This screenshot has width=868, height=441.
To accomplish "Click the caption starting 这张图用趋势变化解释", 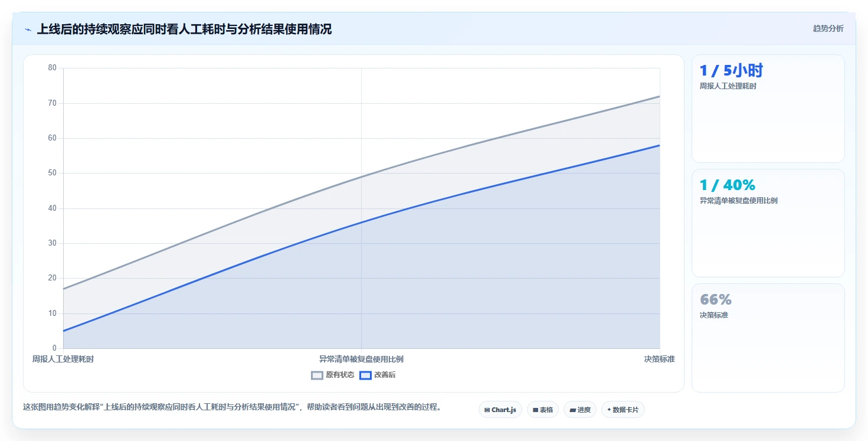I will tap(232, 407).
